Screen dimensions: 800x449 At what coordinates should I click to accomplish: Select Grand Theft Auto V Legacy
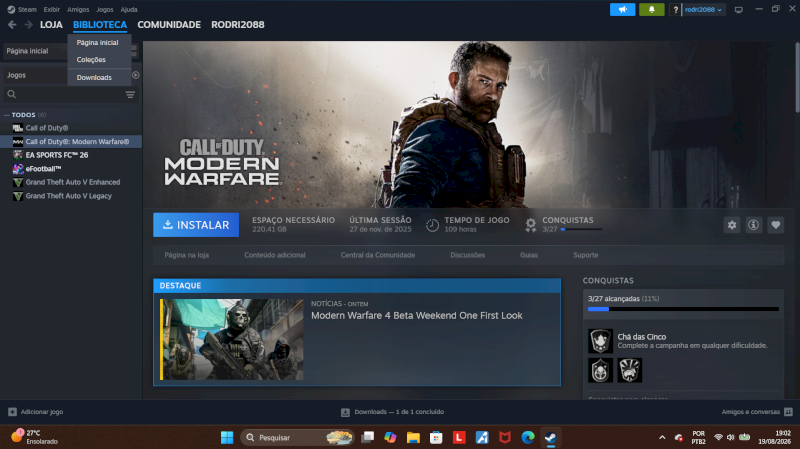(x=71, y=196)
